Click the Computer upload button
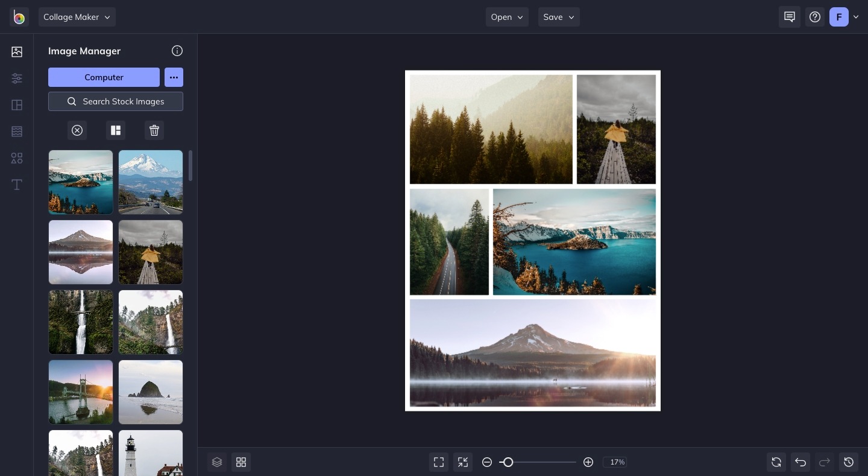 click(104, 77)
